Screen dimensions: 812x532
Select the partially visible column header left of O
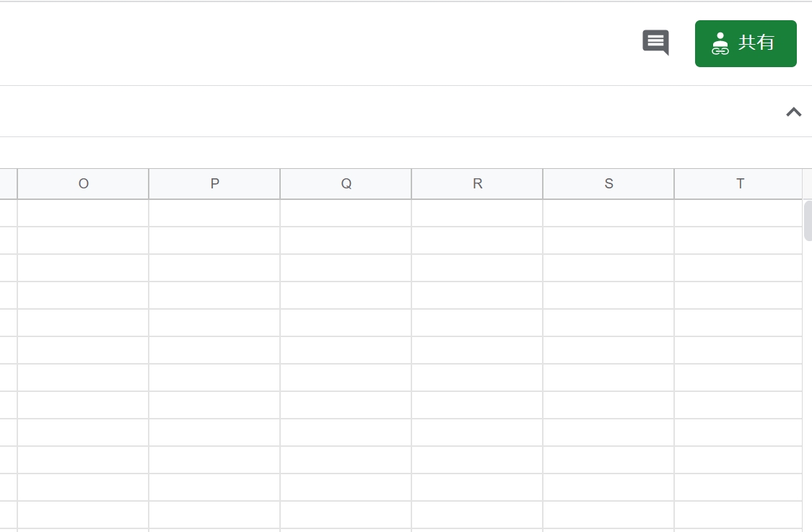[x=8, y=184]
